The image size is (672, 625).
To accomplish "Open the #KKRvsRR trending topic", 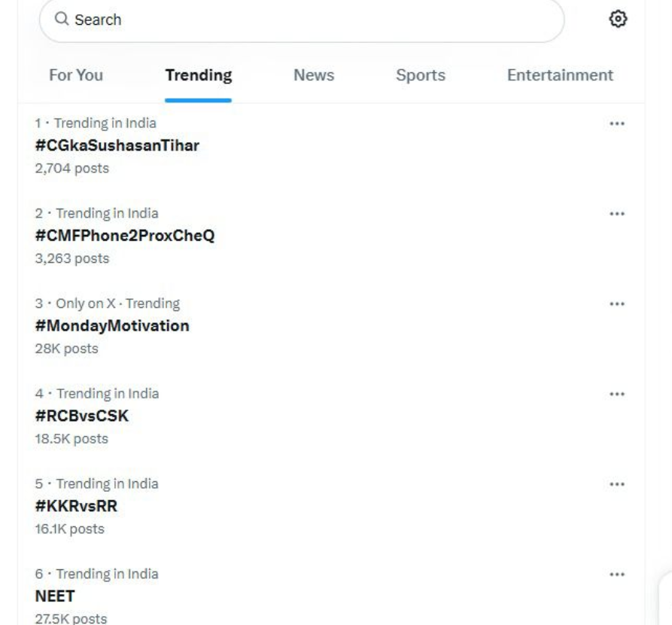I will (x=76, y=506).
